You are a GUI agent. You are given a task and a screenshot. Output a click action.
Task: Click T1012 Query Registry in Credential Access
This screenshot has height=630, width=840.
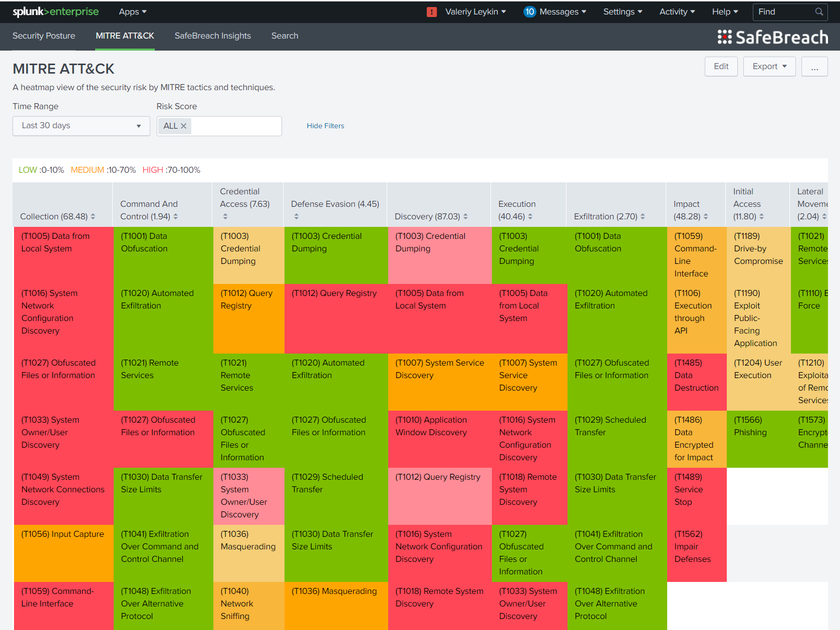tap(249, 319)
